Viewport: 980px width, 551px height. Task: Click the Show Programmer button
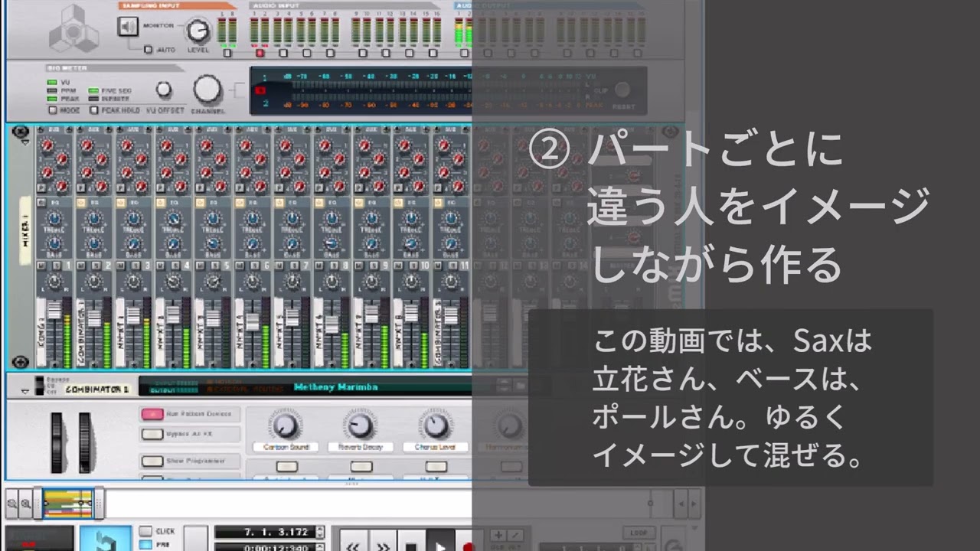coord(152,461)
